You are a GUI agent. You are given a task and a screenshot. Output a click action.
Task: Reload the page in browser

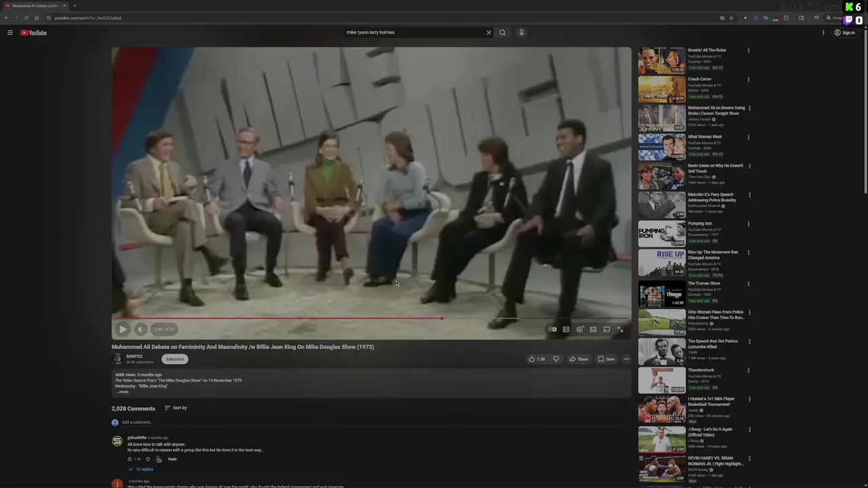coord(26,18)
